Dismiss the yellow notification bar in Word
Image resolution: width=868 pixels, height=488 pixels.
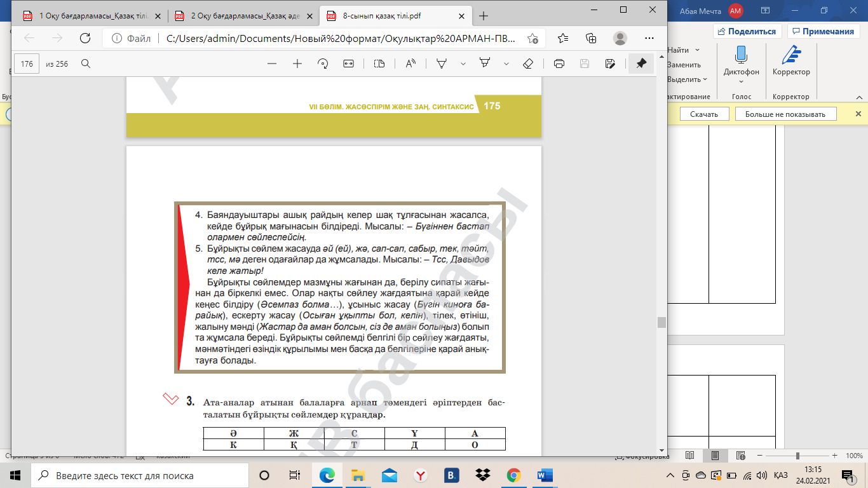pyautogui.click(x=858, y=114)
